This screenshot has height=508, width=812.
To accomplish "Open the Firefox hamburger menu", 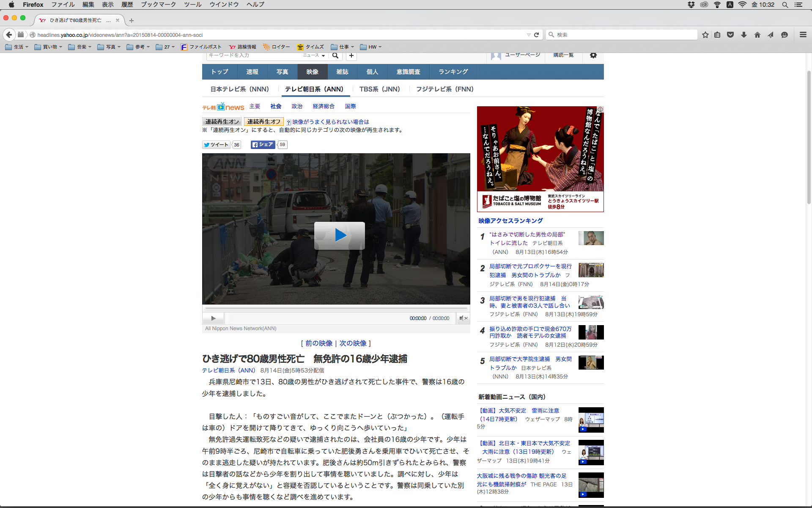I will (803, 35).
